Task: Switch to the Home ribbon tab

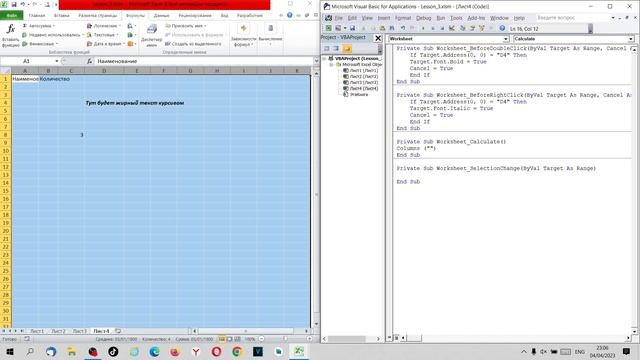Action: [x=37, y=15]
